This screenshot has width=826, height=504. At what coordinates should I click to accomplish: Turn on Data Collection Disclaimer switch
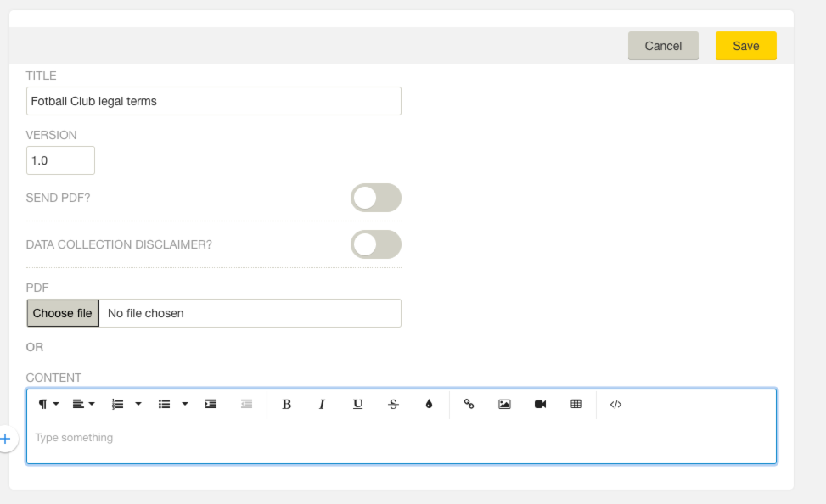[x=376, y=245]
